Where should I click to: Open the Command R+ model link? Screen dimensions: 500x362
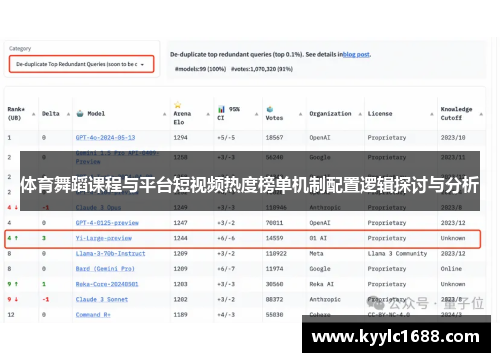(93, 315)
